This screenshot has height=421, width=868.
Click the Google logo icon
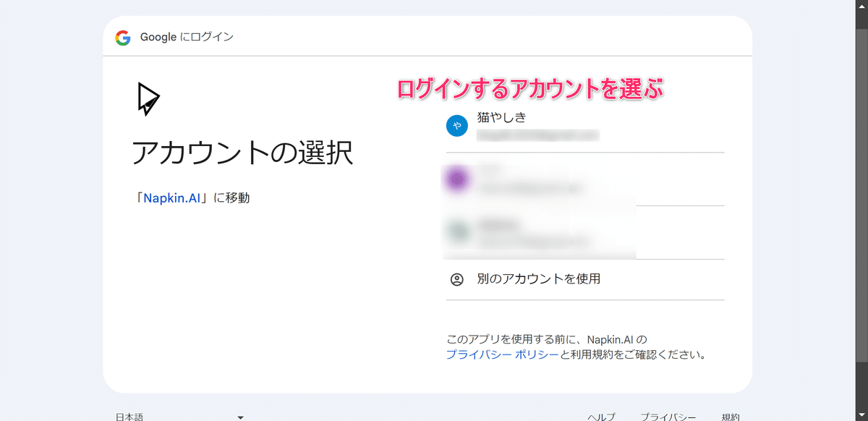(122, 37)
